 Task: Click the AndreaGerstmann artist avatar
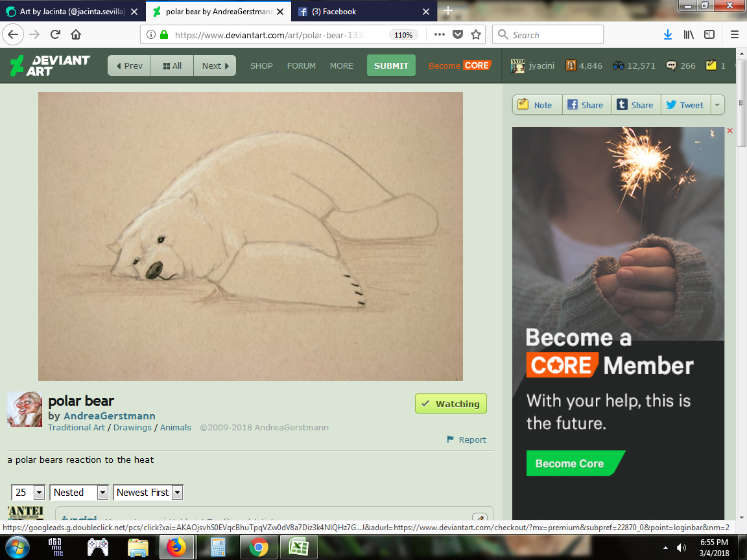click(25, 410)
